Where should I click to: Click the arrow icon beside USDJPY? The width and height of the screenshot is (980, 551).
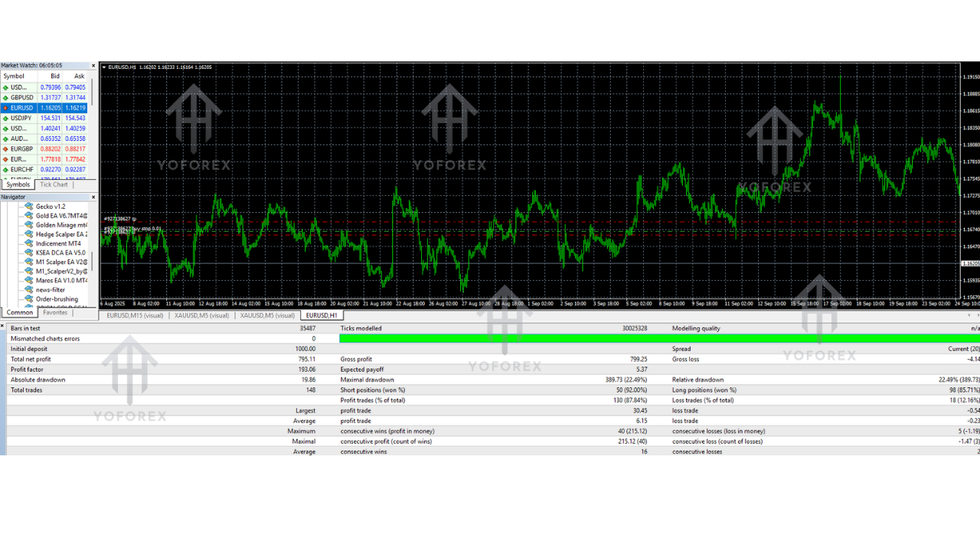[5, 119]
